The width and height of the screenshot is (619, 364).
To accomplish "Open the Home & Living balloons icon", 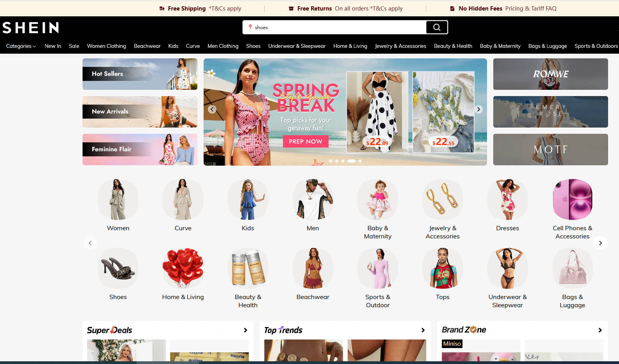I will (x=183, y=268).
